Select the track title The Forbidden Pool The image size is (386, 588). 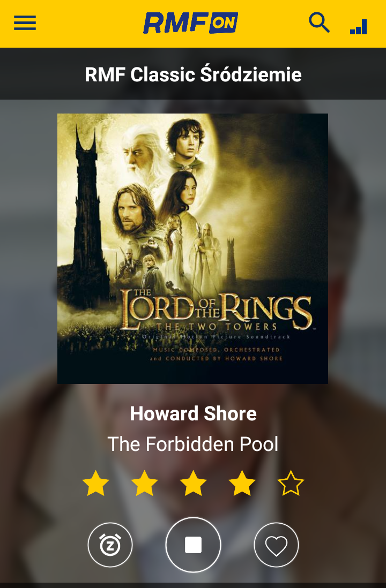click(x=193, y=444)
